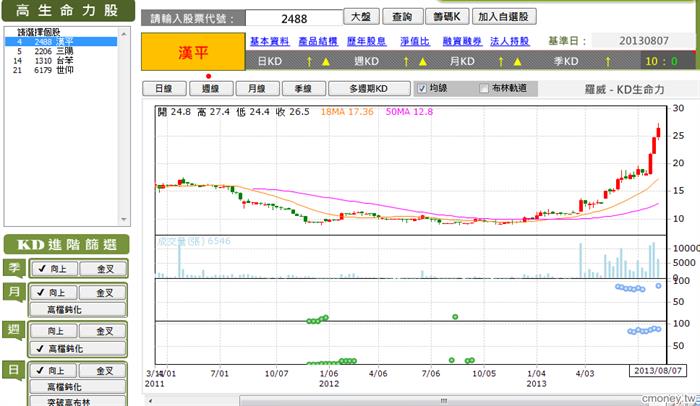Click the 2013/08/07 date marker on chart
Viewport: 700px width, 406px height.
click(x=658, y=370)
